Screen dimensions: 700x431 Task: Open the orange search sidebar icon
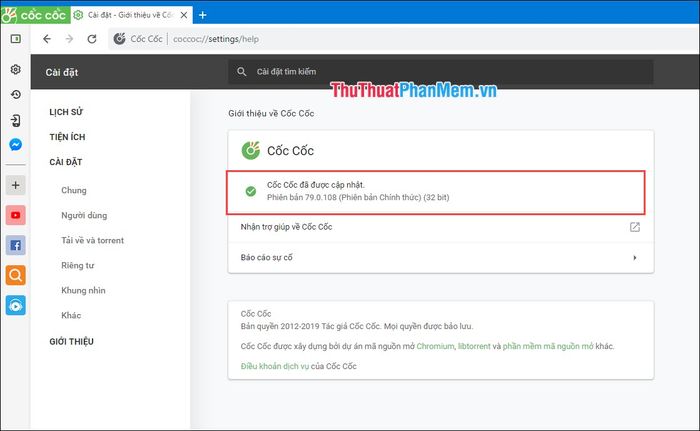pyautogui.click(x=16, y=275)
